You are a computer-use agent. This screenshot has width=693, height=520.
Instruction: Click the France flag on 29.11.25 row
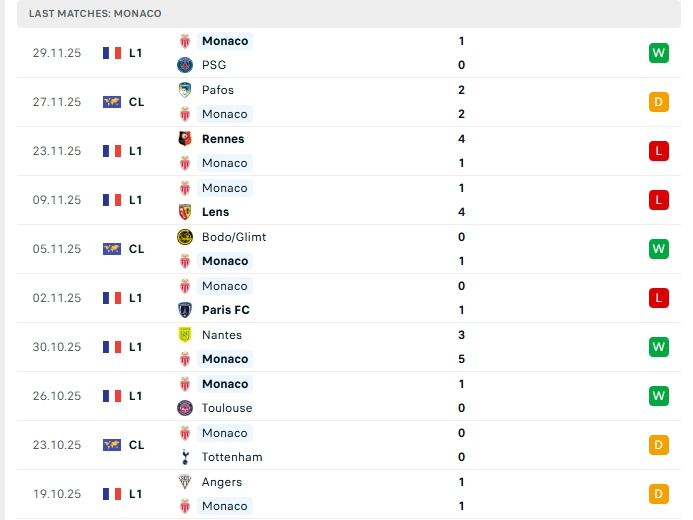pos(111,53)
